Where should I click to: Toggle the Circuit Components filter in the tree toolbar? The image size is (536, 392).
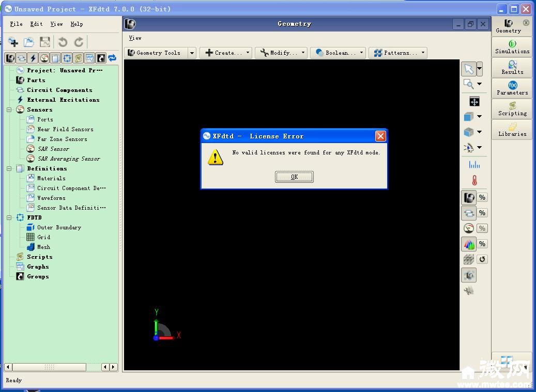(x=22, y=58)
